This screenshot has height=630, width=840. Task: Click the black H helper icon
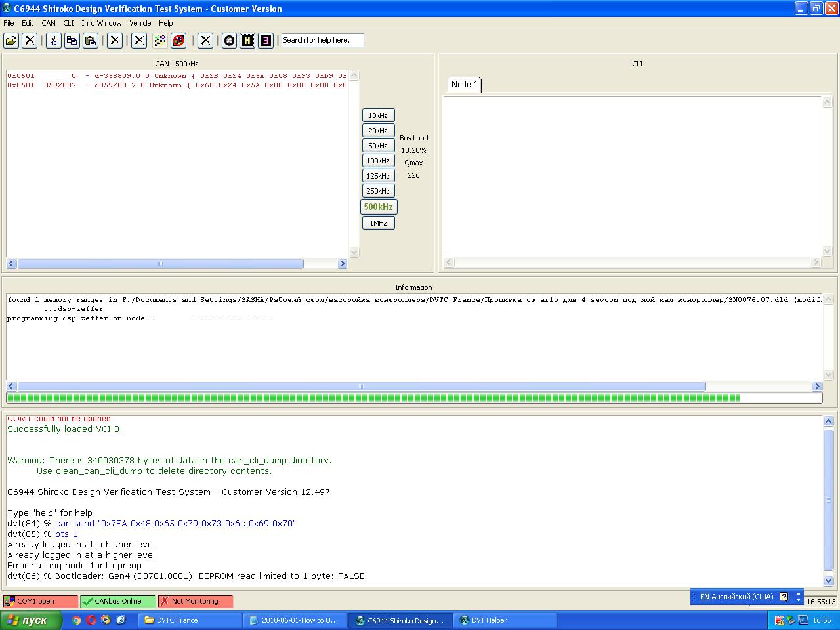tap(247, 41)
